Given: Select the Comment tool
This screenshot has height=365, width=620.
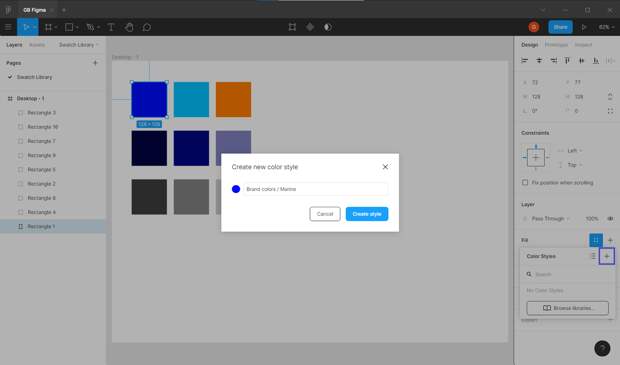Looking at the screenshot, I should [x=147, y=27].
